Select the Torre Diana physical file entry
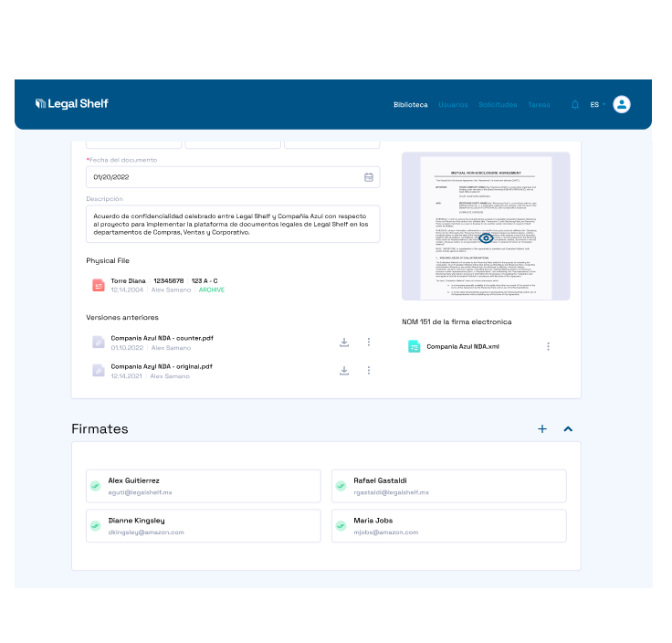This screenshot has width=672, height=643. coord(159,285)
